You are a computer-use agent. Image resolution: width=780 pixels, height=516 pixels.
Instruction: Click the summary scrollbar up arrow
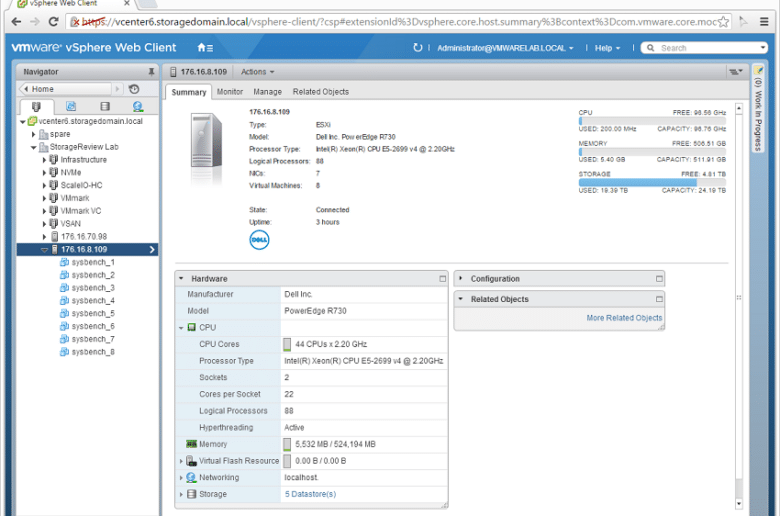pyautogui.click(x=739, y=108)
